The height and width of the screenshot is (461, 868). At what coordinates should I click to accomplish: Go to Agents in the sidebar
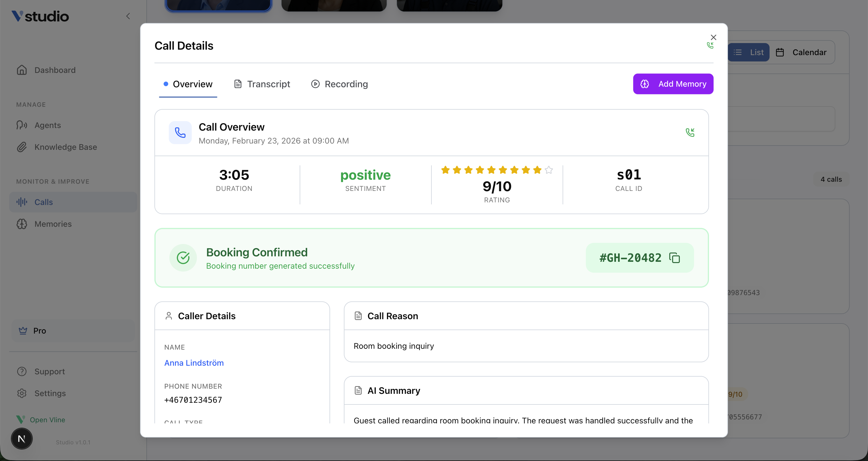click(x=48, y=125)
